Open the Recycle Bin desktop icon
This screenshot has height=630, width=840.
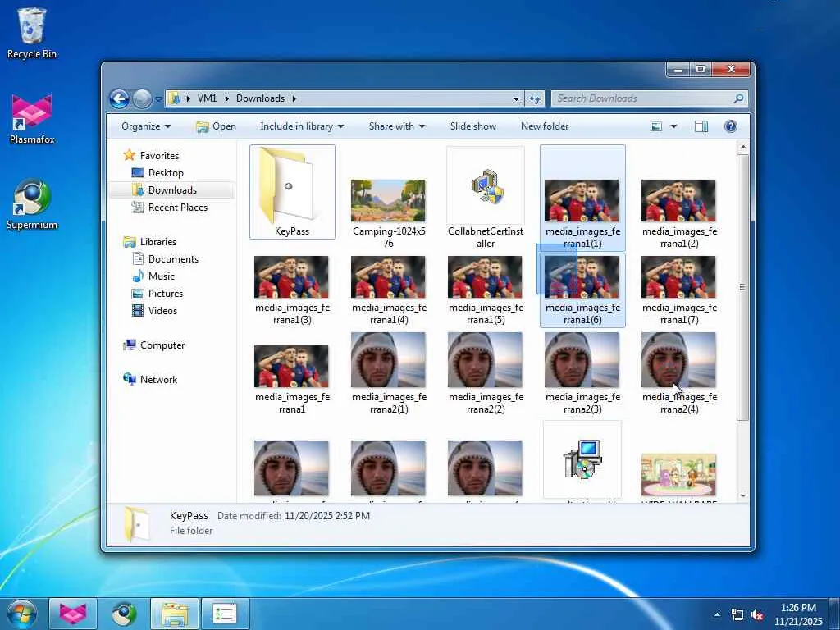(x=32, y=33)
